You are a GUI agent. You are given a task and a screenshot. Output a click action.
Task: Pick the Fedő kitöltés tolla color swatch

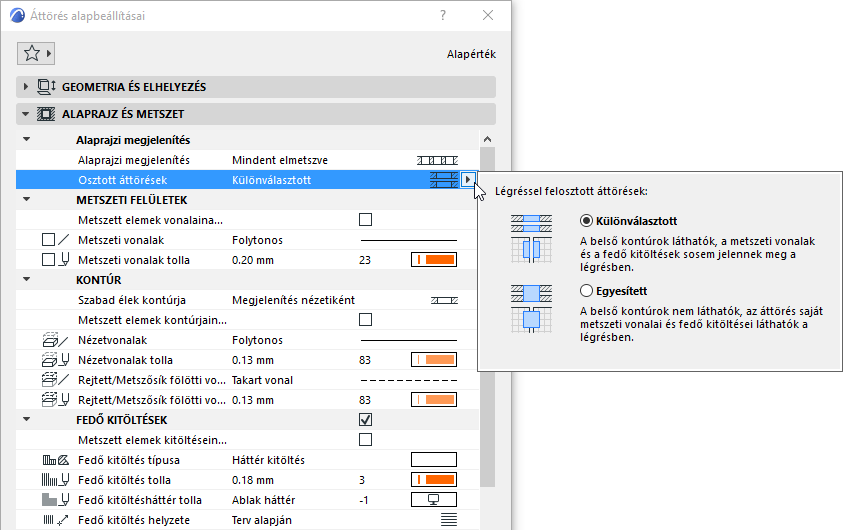pos(434,479)
